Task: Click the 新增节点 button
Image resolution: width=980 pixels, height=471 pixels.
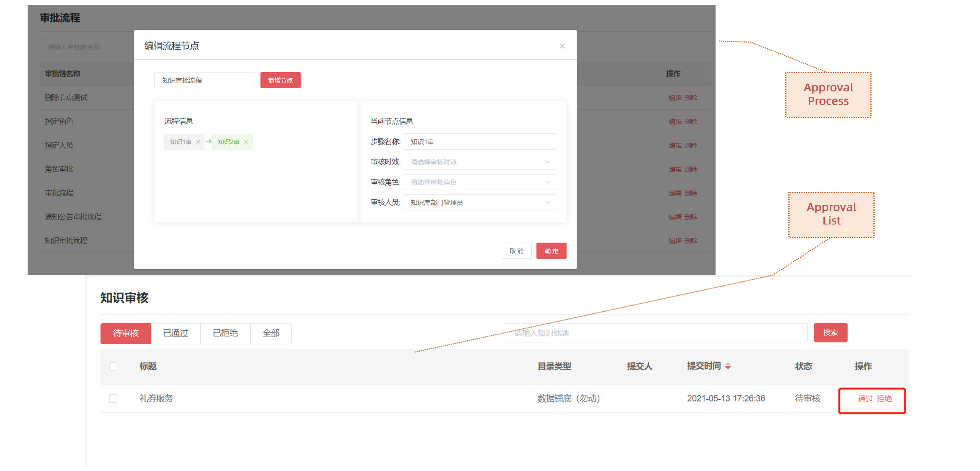Action: (x=280, y=80)
